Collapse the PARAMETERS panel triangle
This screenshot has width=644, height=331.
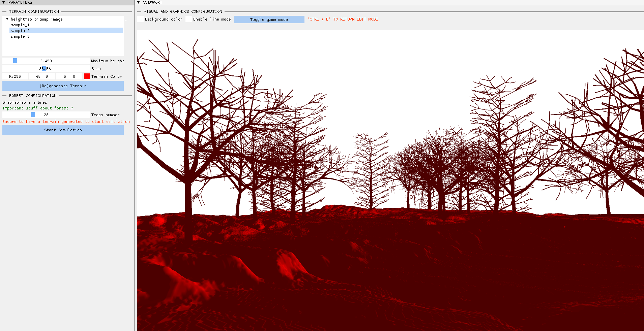(x=4, y=2)
